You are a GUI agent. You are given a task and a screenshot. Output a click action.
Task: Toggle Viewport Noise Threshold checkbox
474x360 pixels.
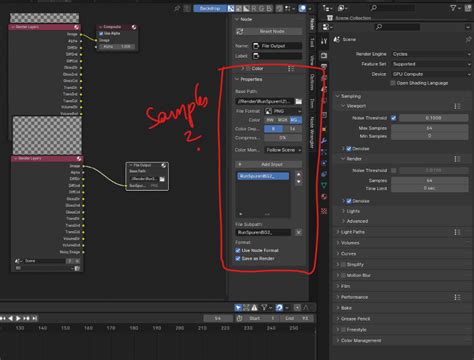394,118
